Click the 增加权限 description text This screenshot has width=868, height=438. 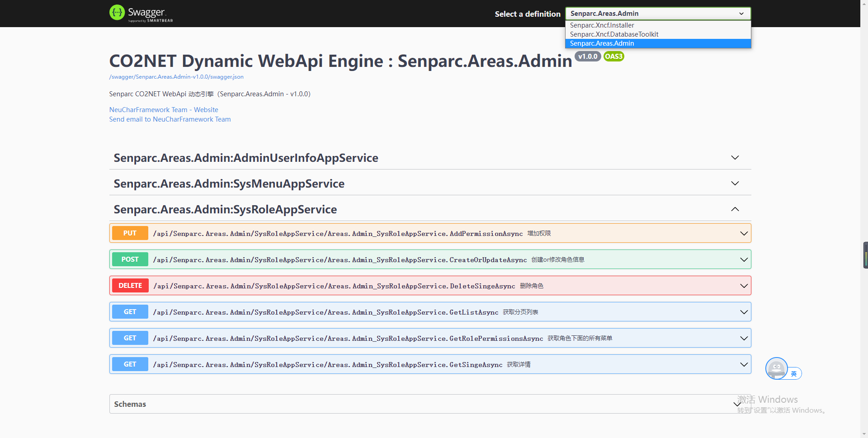[539, 234]
